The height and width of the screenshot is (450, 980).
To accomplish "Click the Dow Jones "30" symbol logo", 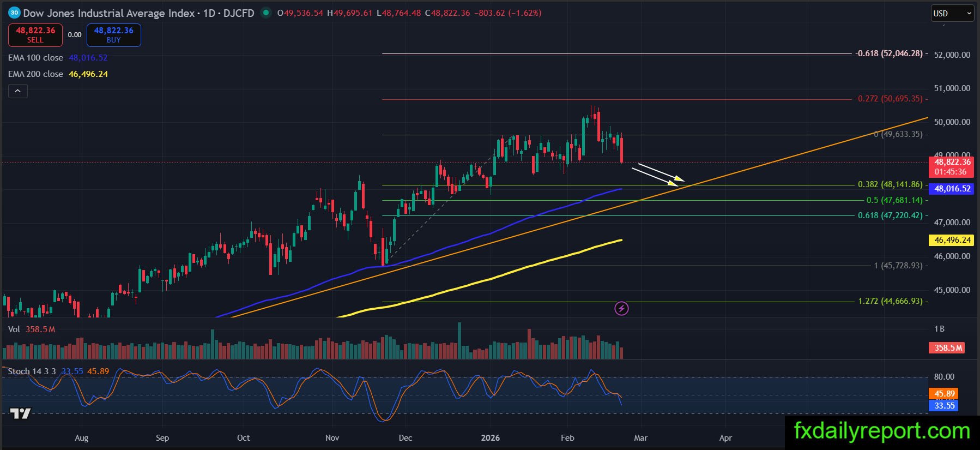I will (14, 13).
